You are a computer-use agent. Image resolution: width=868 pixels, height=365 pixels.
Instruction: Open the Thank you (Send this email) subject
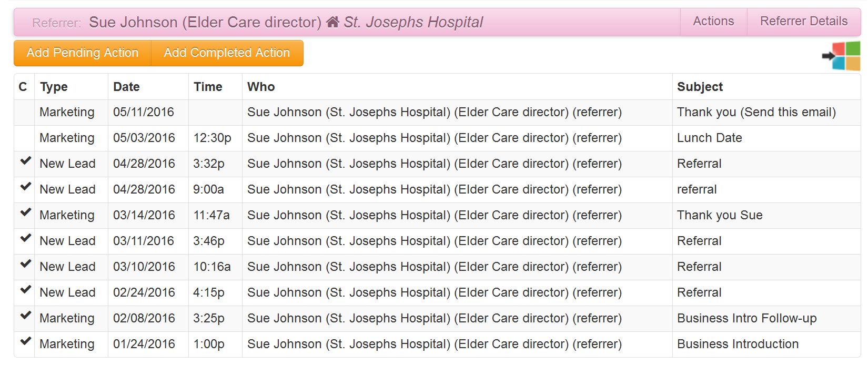pyautogui.click(x=756, y=112)
